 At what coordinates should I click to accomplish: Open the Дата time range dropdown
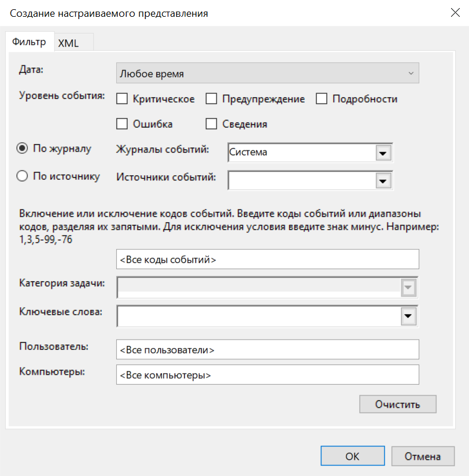(267, 73)
